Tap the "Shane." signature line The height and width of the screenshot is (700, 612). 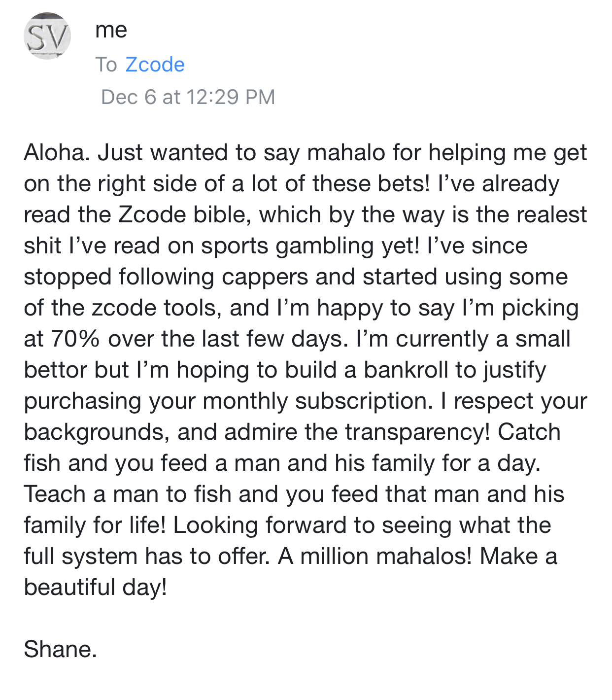(x=60, y=649)
